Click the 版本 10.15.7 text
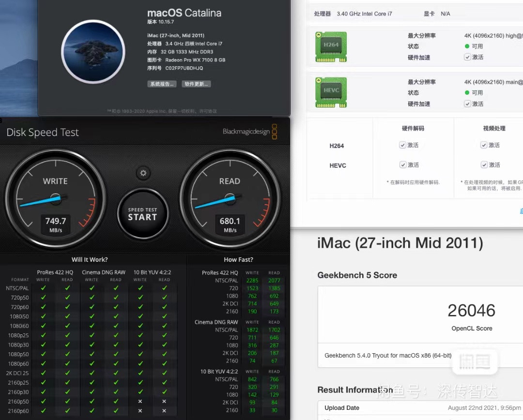The width and height of the screenshot is (523, 420). pyautogui.click(x=160, y=22)
